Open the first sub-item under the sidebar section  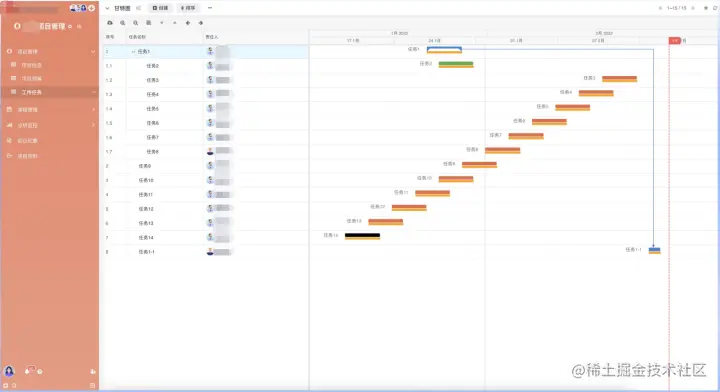click(x=50, y=65)
